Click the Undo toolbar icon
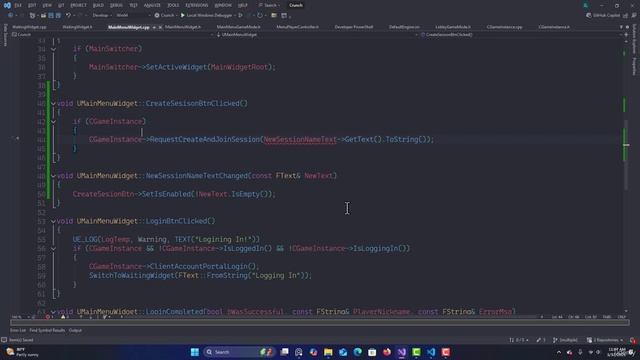 pos(68,16)
